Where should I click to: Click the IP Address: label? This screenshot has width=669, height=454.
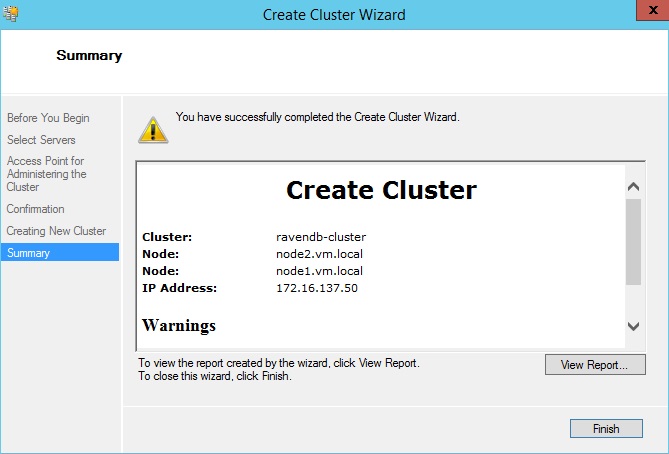point(179,288)
